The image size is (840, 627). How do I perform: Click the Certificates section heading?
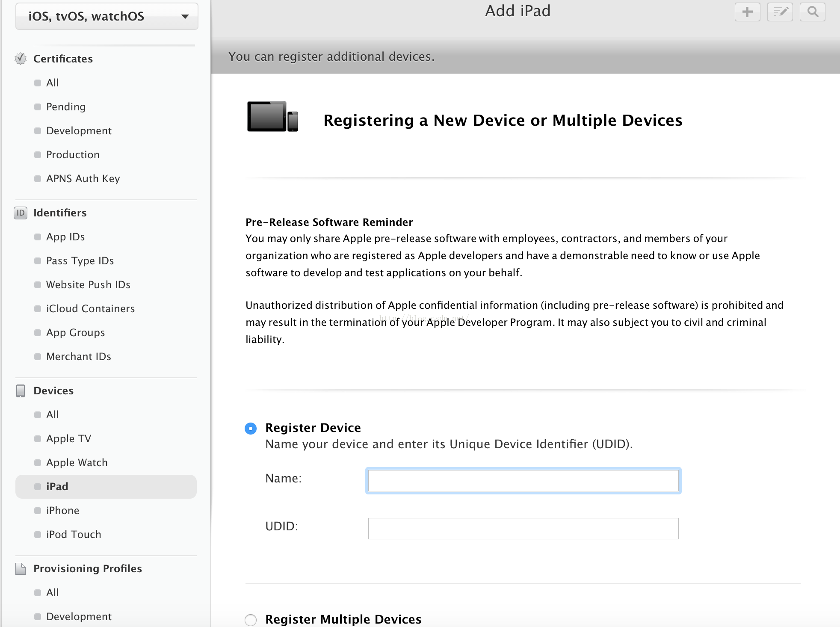click(x=63, y=59)
